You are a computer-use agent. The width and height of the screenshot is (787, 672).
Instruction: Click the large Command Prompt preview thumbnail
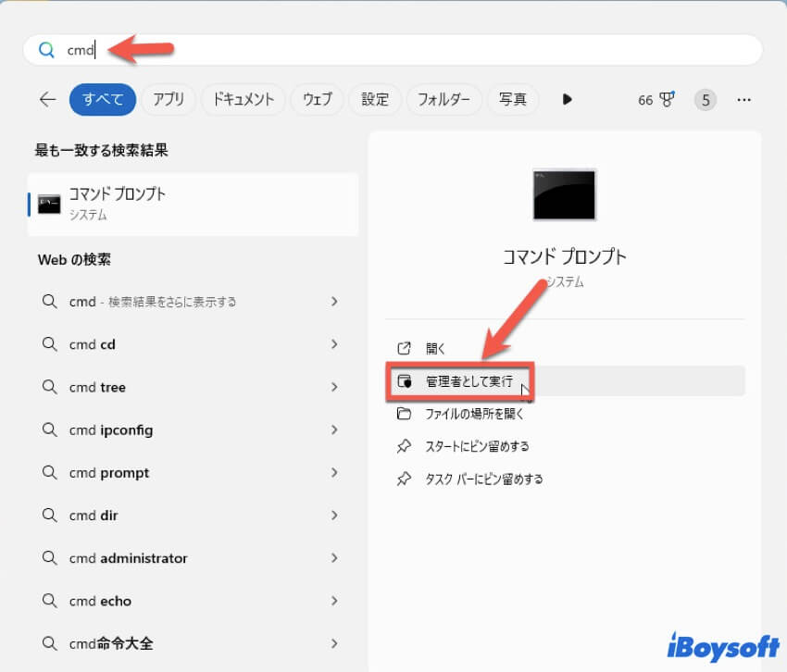tap(564, 194)
